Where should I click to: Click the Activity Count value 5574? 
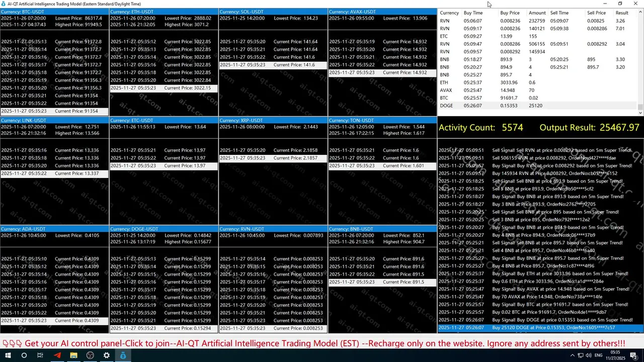point(512,128)
